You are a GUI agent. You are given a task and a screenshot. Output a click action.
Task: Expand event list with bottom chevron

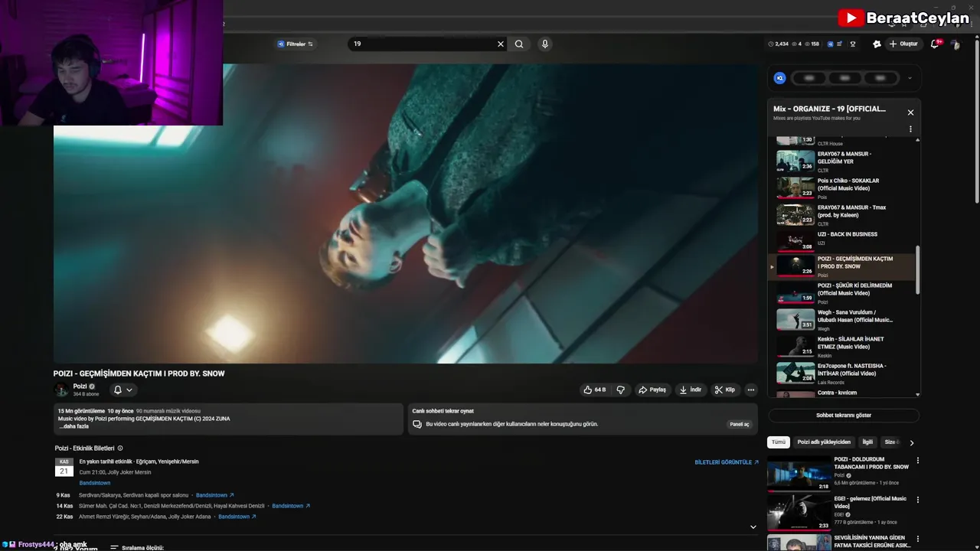(x=753, y=527)
